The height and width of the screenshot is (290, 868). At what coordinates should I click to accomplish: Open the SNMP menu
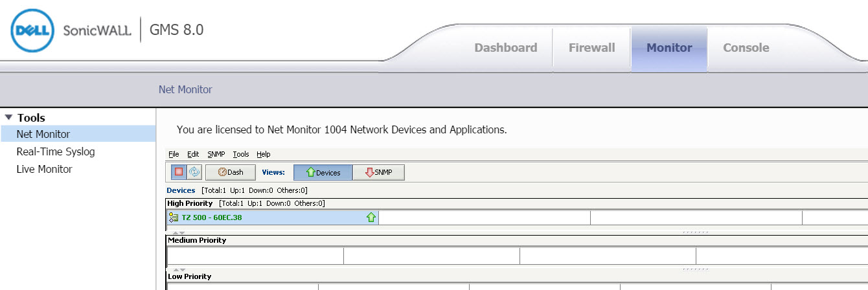(216, 154)
